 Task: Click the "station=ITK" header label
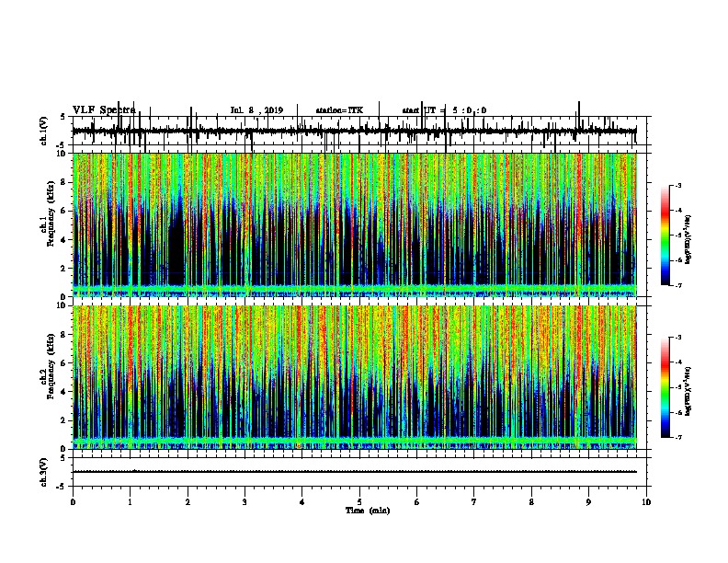coord(339,110)
